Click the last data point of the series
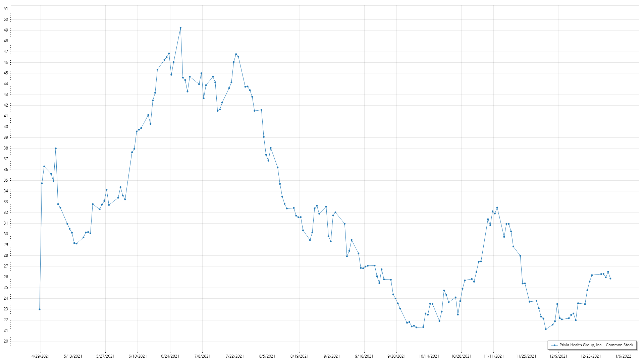Screen dimensions: 644x362 pyautogui.click(x=610, y=279)
